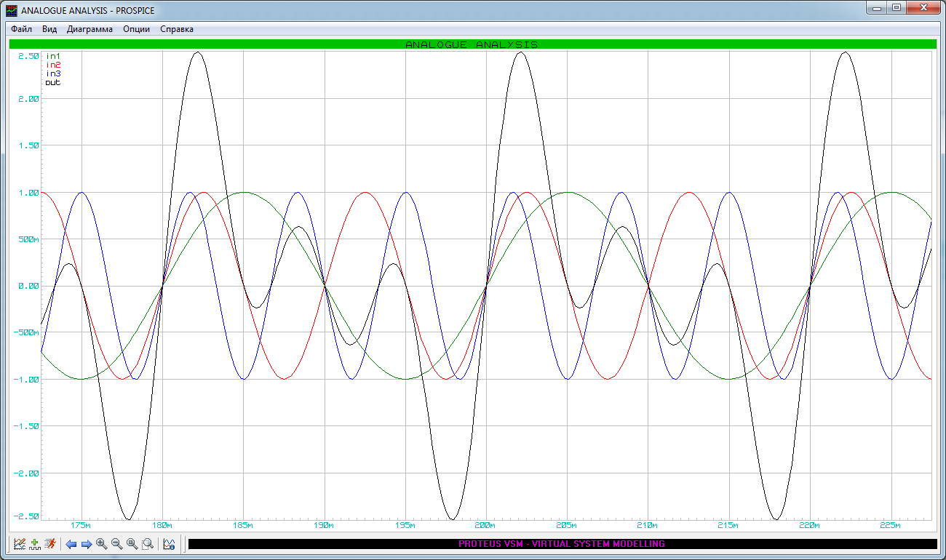The image size is (946, 560).
Task: Click the zoom to fit all icon
Action: point(132,543)
